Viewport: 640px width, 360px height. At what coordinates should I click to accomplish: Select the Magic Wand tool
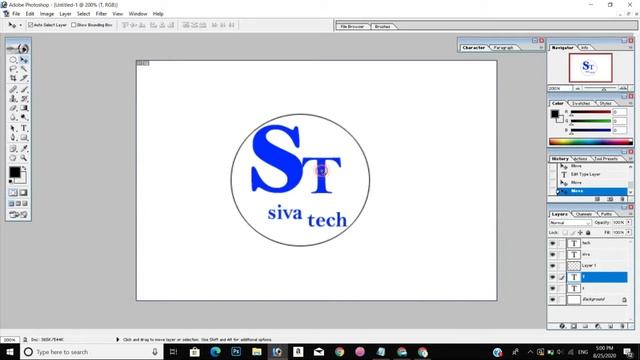click(24, 69)
